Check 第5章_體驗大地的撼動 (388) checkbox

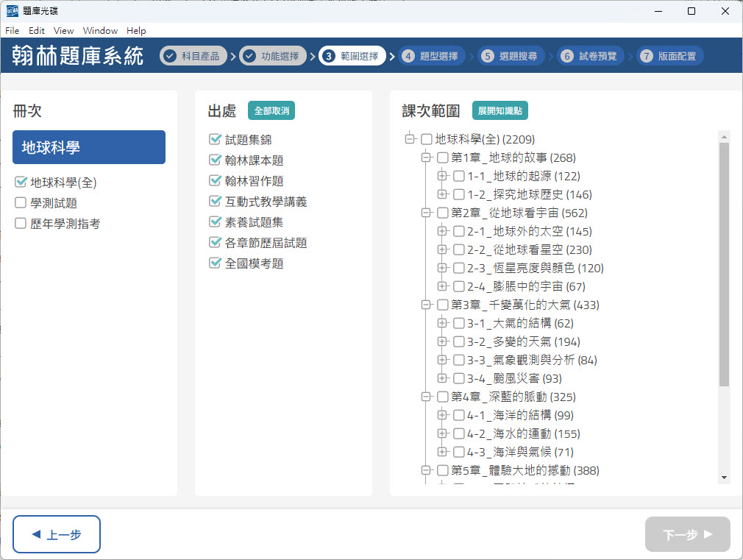point(443,470)
